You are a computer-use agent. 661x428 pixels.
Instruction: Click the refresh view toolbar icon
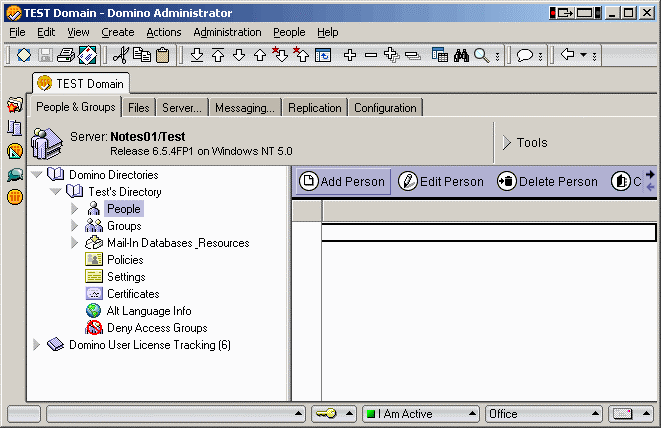pyautogui.click(x=323, y=55)
